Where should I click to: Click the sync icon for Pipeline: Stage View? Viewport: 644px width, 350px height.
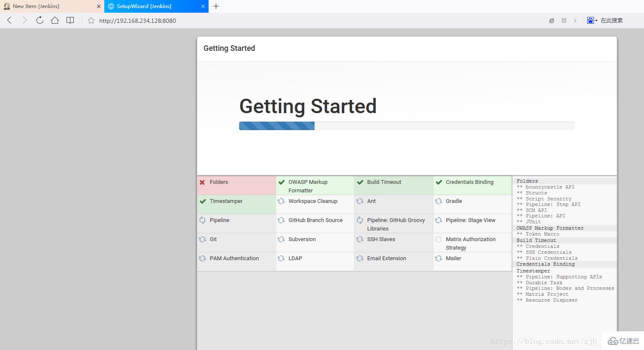pyautogui.click(x=439, y=220)
